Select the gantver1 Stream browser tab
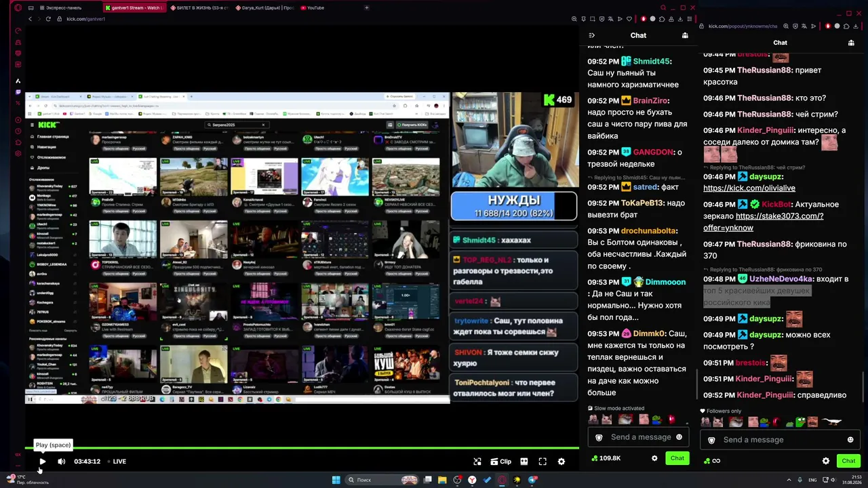Image resolution: width=868 pixels, height=488 pixels. pos(135,8)
